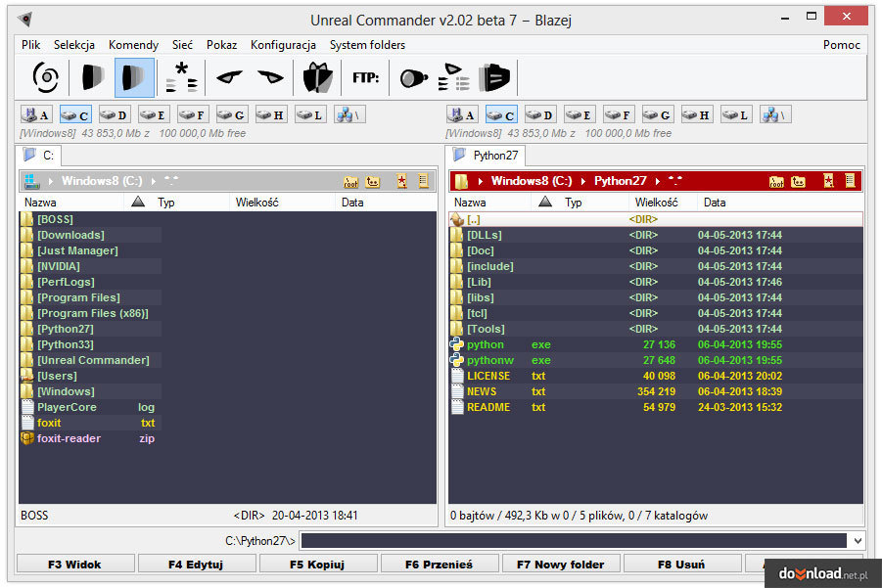Select the highlighted full view mode icon
The height and width of the screenshot is (588, 882).
[134, 77]
